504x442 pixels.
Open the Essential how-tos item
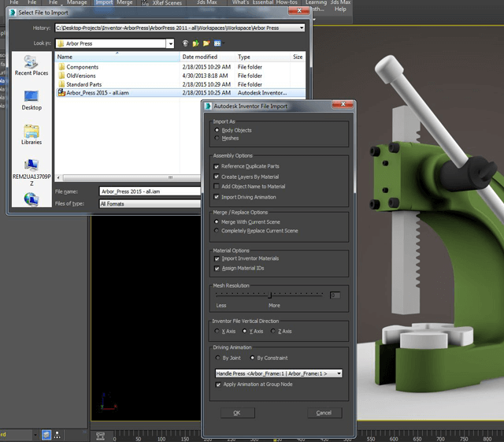(275, 2)
